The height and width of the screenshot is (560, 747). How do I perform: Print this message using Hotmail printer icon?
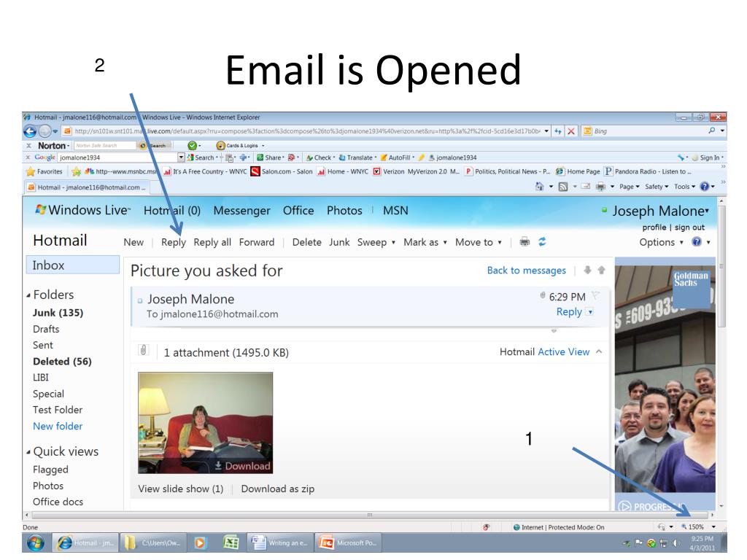point(525,242)
